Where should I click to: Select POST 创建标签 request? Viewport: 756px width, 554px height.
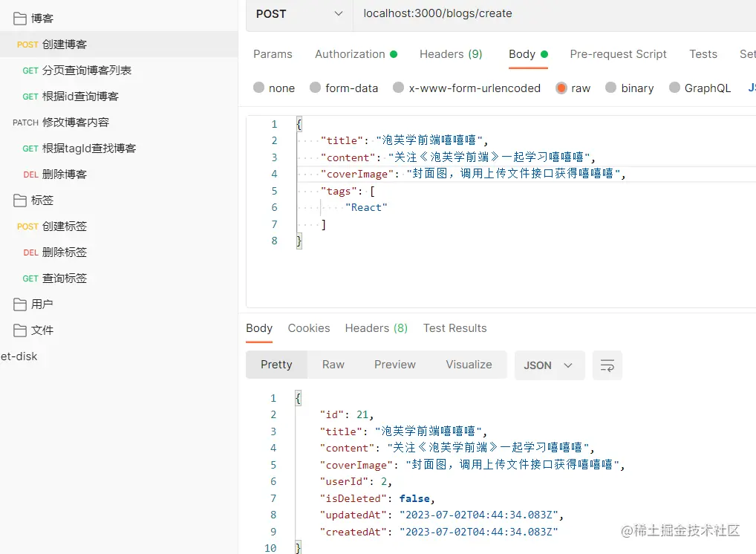click(119, 227)
